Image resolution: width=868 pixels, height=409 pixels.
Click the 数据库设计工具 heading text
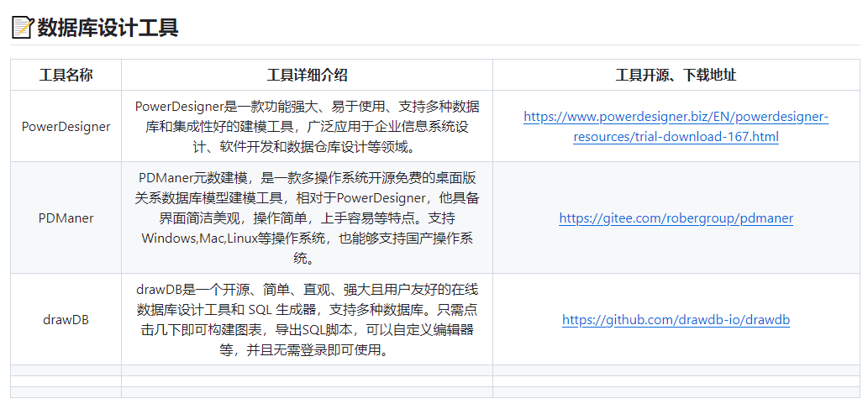(x=108, y=27)
